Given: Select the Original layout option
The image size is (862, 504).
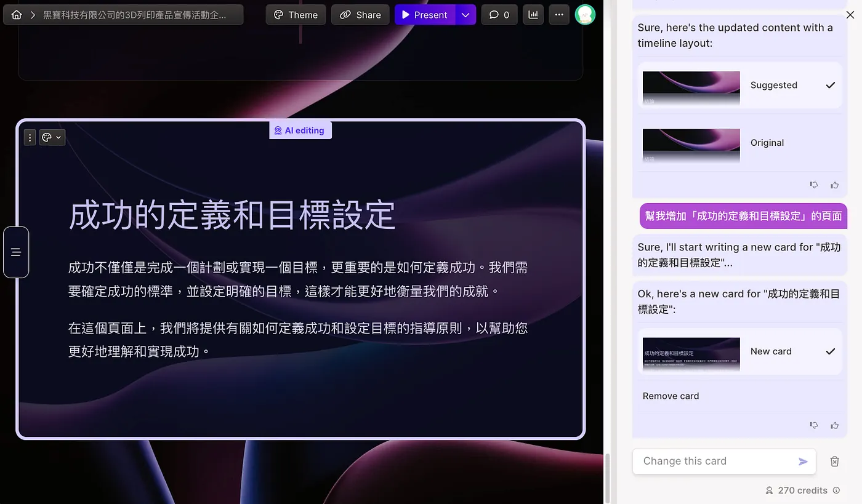Looking at the screenshot, I should 739,143.
